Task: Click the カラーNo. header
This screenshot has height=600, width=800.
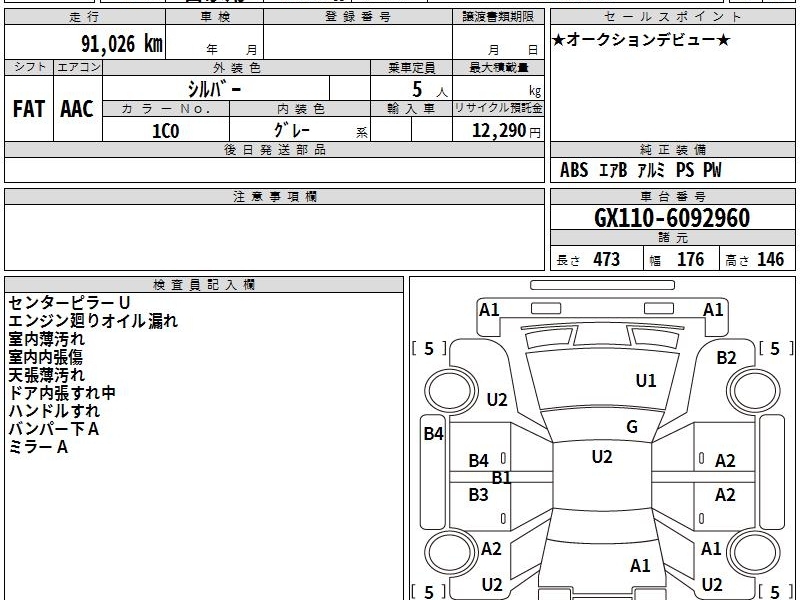Action: coord(166,109)
